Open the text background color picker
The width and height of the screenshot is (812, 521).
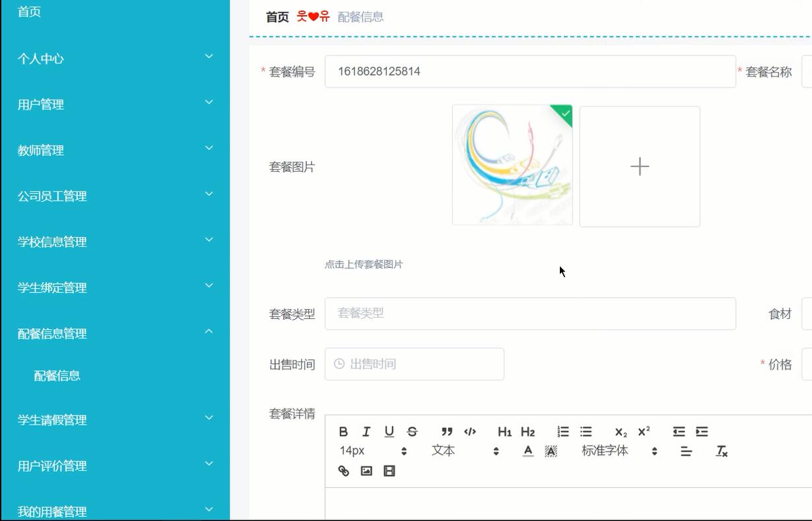coord(551,451)
